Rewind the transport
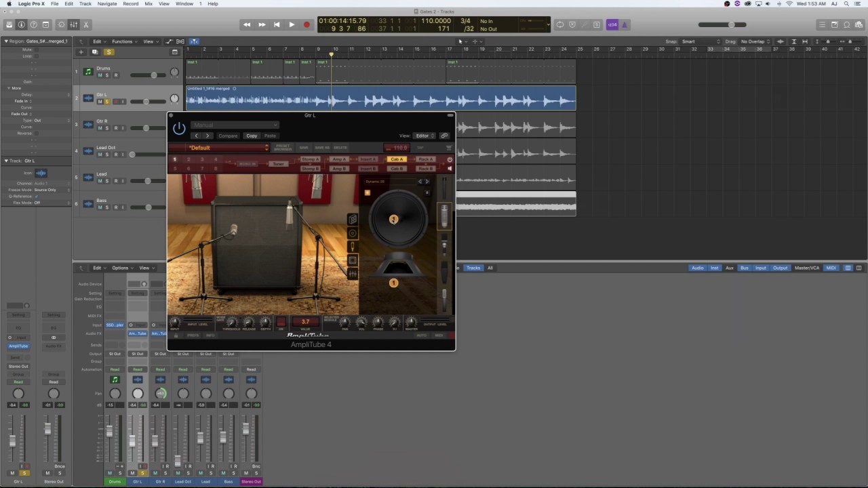868x488 pixels. coord(247,25)
